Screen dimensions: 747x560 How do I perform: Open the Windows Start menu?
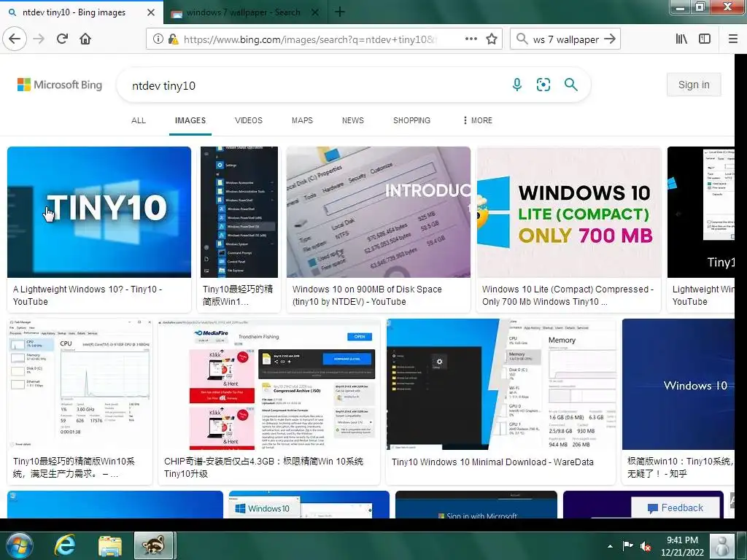coord(20,545)
